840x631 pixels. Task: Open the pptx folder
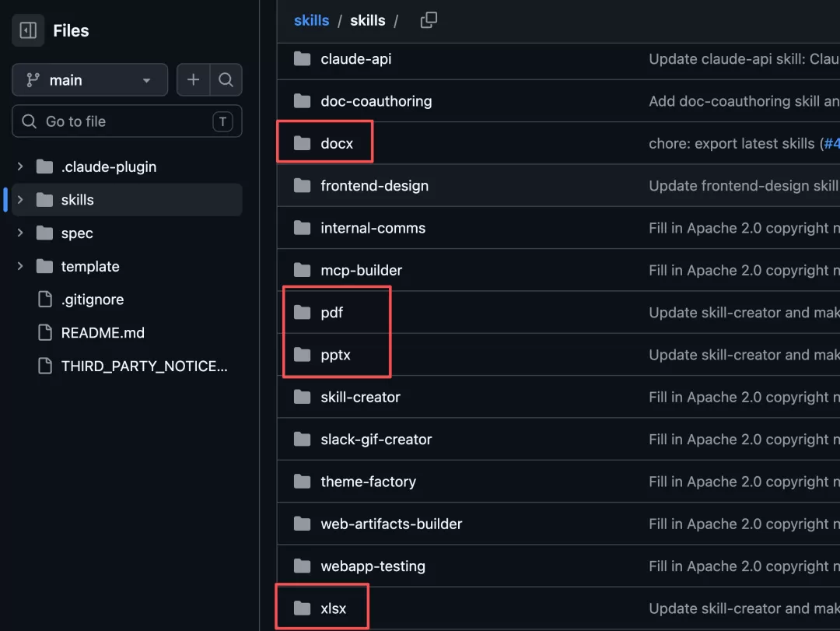(335, 355)
